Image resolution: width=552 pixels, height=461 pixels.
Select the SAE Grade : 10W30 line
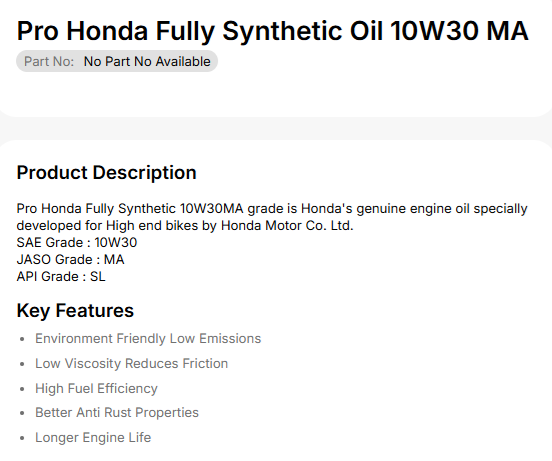77,242
